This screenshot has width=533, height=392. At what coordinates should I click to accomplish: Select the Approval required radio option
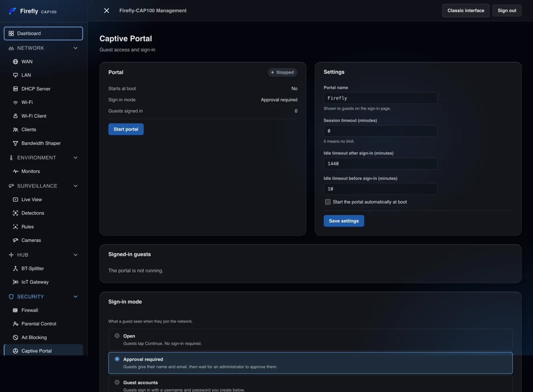point(117,359)
